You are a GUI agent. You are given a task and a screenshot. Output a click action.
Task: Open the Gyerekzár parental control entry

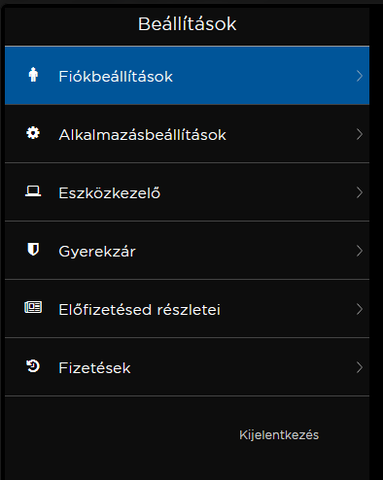pyautogui.click(x=187, y=250)
